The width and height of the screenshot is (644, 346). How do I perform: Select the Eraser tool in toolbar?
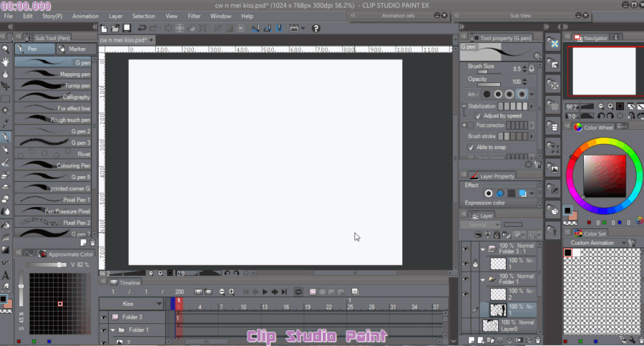coord(5,200)
